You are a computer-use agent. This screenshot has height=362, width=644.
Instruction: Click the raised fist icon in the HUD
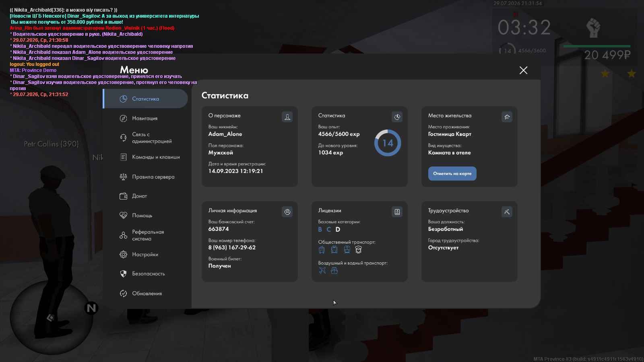pos(593,28)
